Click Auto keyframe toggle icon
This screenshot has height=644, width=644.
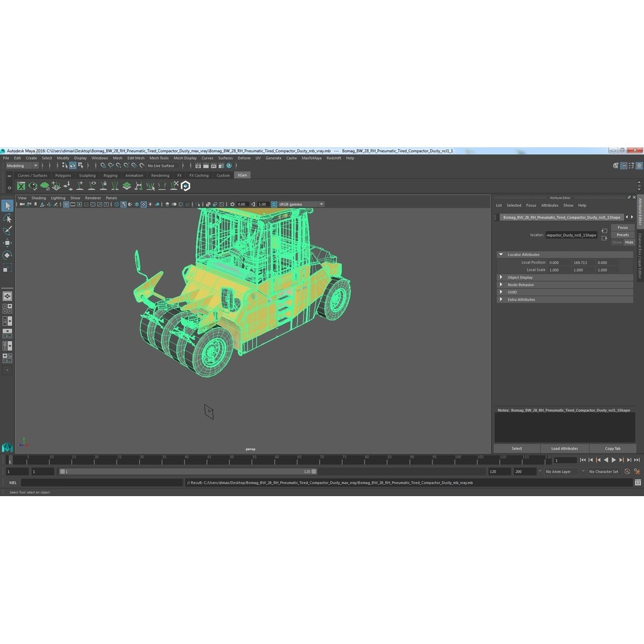click(x=627, y=472)
